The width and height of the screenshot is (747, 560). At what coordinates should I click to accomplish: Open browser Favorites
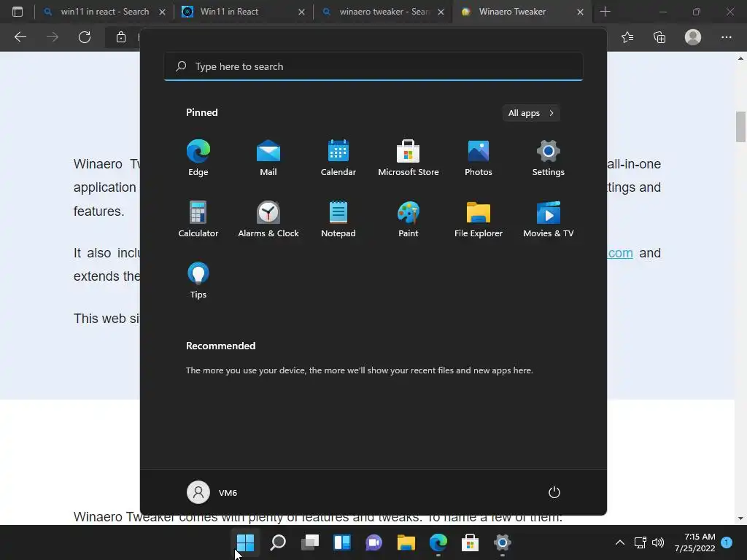coord(627,37)
